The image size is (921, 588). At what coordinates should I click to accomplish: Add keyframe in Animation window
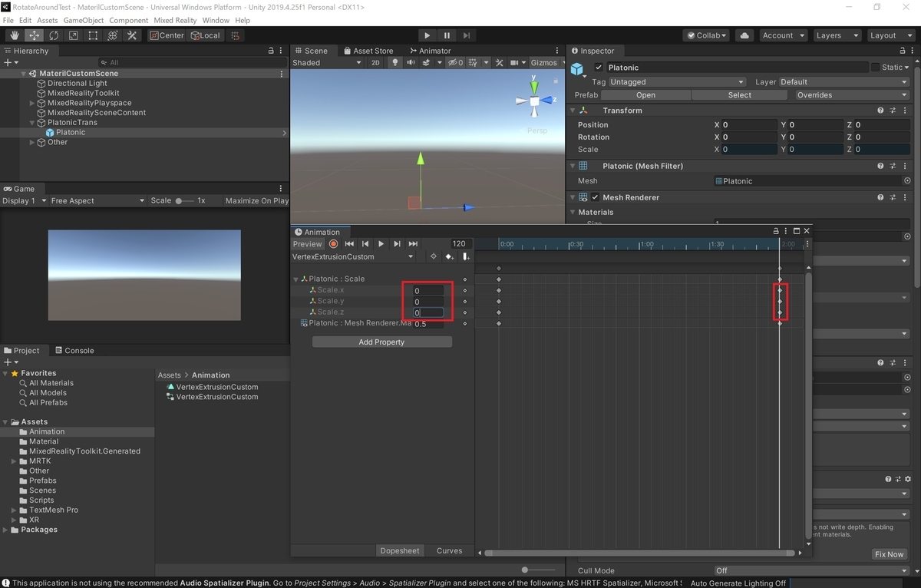point(450,256)
